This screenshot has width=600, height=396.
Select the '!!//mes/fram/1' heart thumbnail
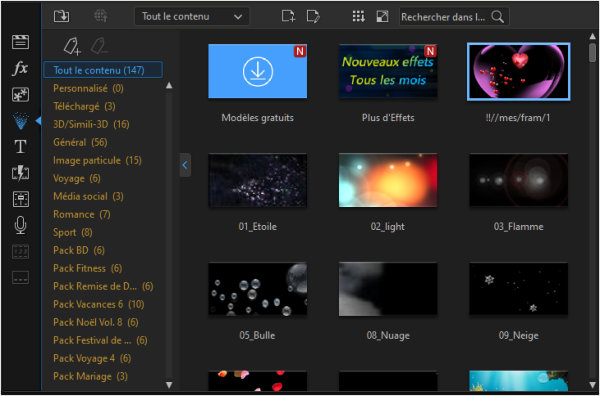click(x=519, y=72)
